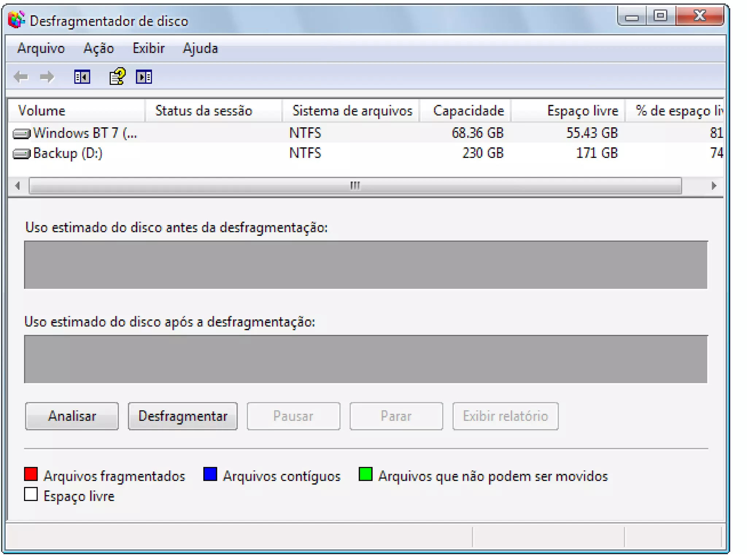
Task: Sort by the Sistema de arquivos column header
Action: [352, 110]
